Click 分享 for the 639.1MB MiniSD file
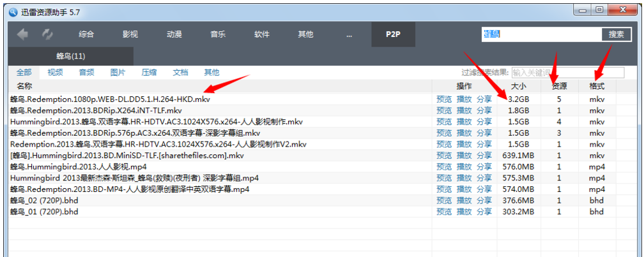644x257 pixels. tap(484, 156)
